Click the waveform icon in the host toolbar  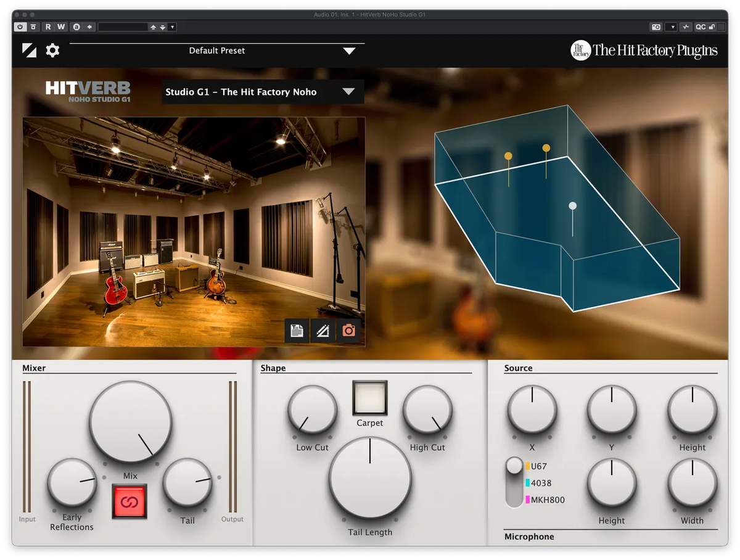coord(686,27)
